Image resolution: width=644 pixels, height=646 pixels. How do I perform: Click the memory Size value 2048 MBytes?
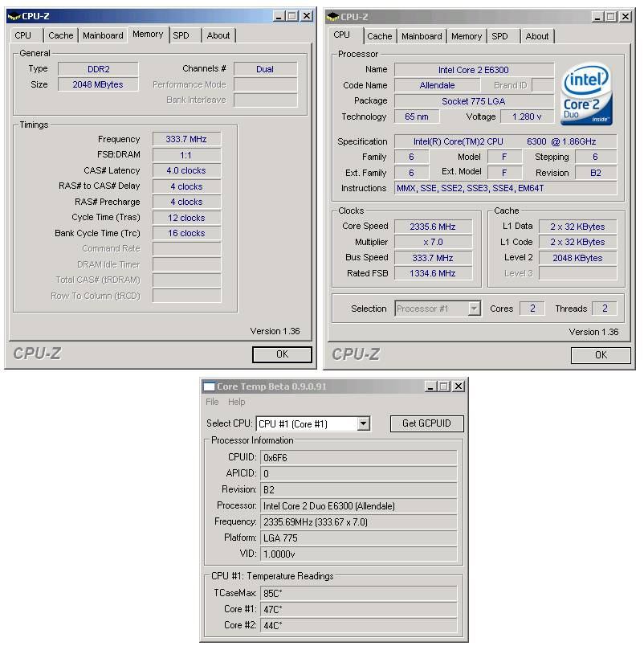click(x=98, y=84)
